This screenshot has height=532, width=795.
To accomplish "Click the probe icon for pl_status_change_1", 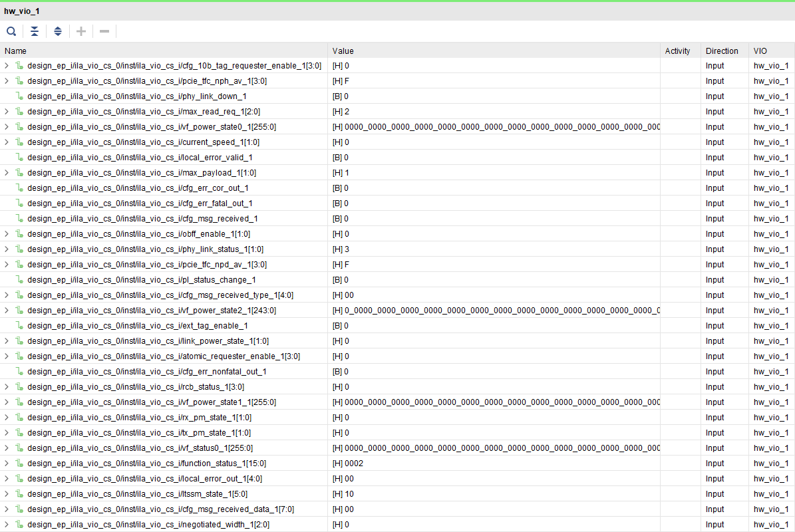I will coord(19,280).
